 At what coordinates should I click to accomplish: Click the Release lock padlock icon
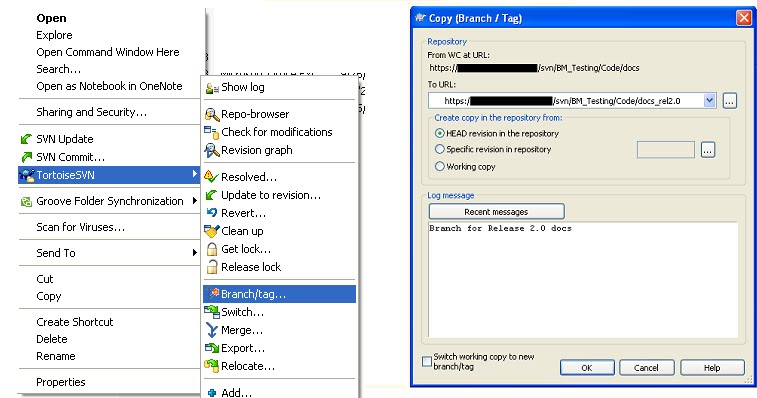click(x=211, y=267)
